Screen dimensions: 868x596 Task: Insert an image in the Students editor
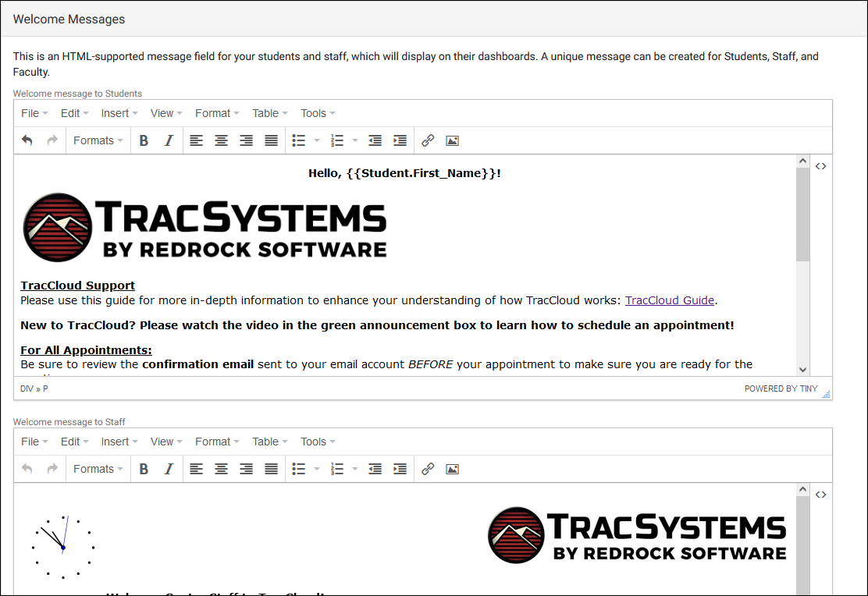pyautogui.click(x=452, y=140)
